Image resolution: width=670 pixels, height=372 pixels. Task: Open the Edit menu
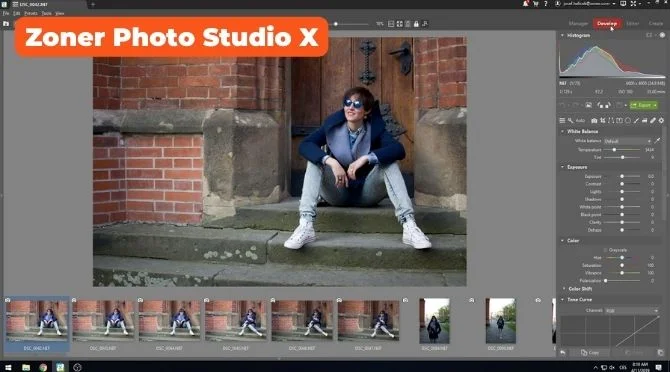click(16, 13)
